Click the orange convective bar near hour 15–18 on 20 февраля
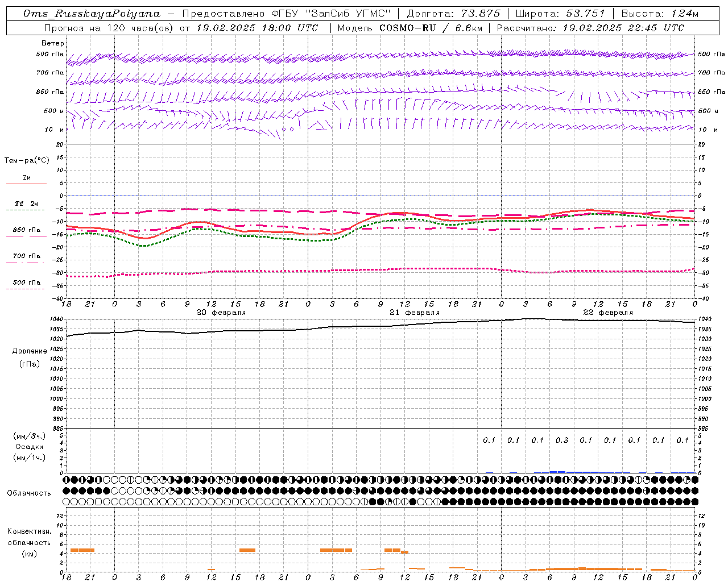 [x=247, y=550]
